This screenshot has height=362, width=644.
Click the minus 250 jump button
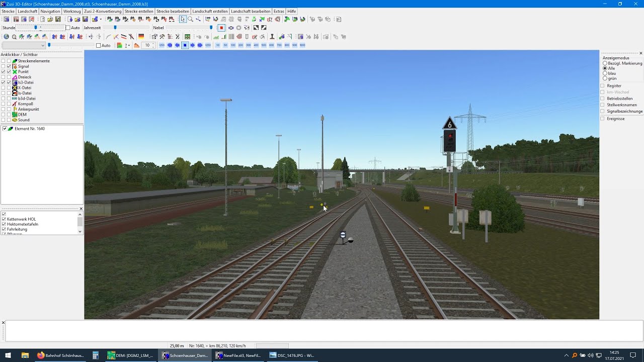coord(162,45)
